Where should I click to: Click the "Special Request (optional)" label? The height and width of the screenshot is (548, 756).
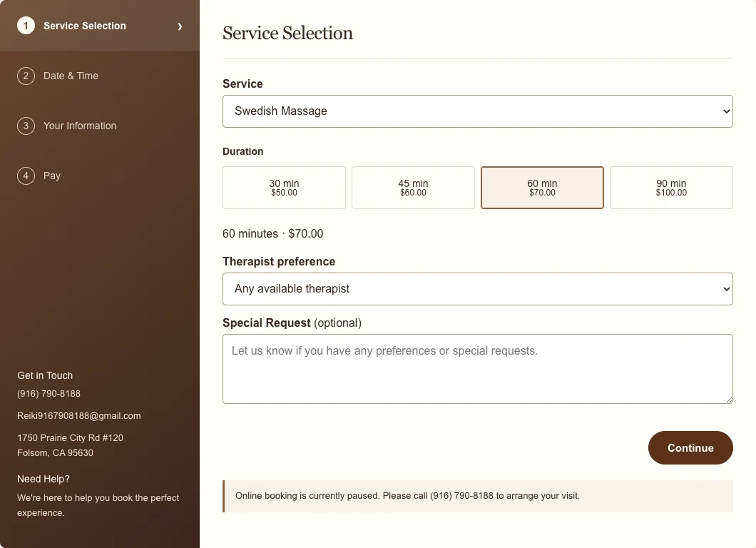click(x=292, y=323)
